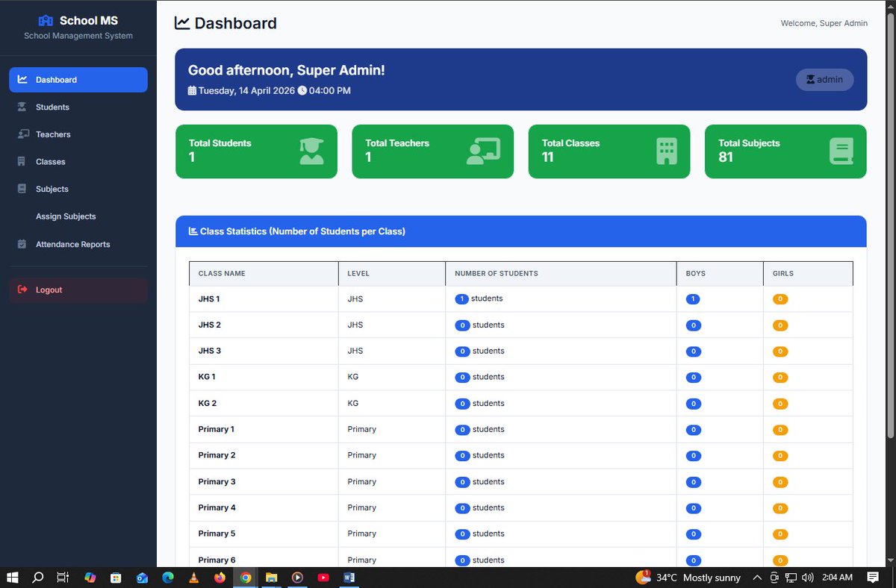Click the orange girls badge for JHS 1
Image resolution: width=896 pixels, height=588 pixels.
(780, 299)
